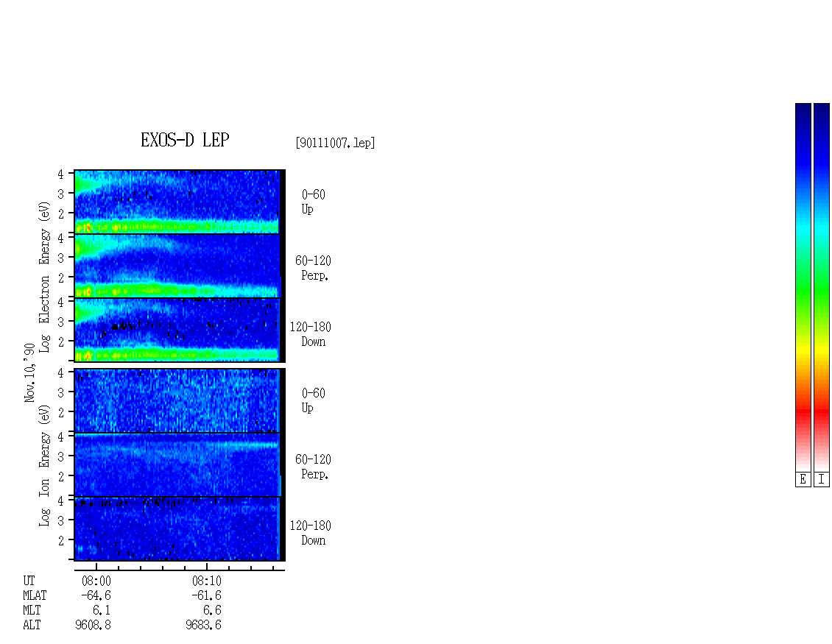Click the Log Electron Energy (eV) axis label
Viewport: 832px width, 644px height.
tap(45, 277)
